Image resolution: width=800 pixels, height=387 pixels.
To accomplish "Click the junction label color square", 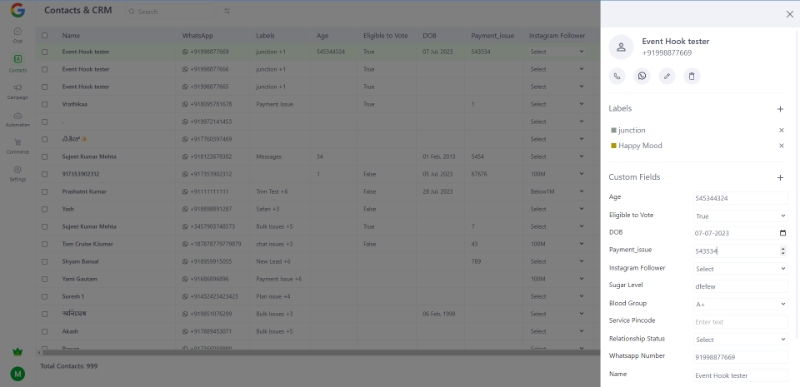I will [x=614, y=131].
